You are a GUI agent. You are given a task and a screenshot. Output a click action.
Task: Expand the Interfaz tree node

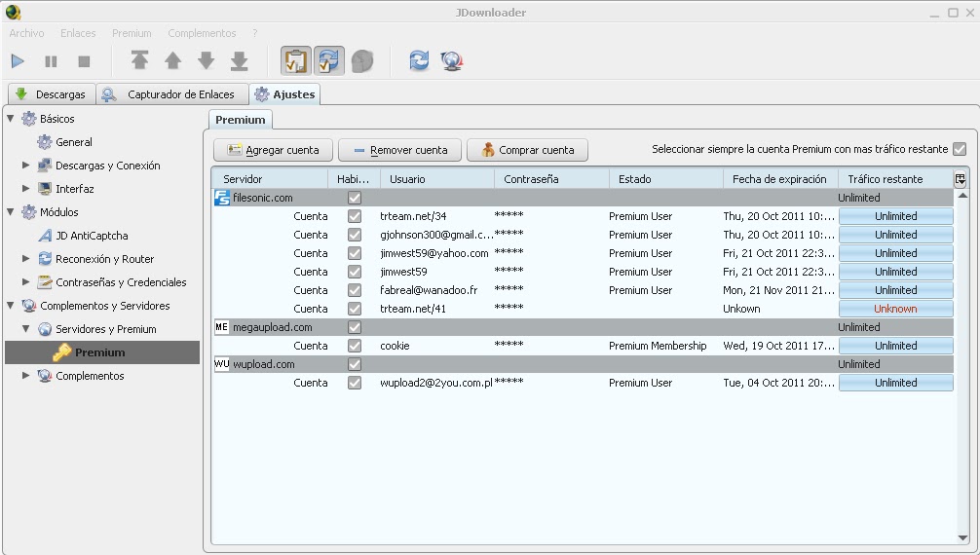point(25,189)
